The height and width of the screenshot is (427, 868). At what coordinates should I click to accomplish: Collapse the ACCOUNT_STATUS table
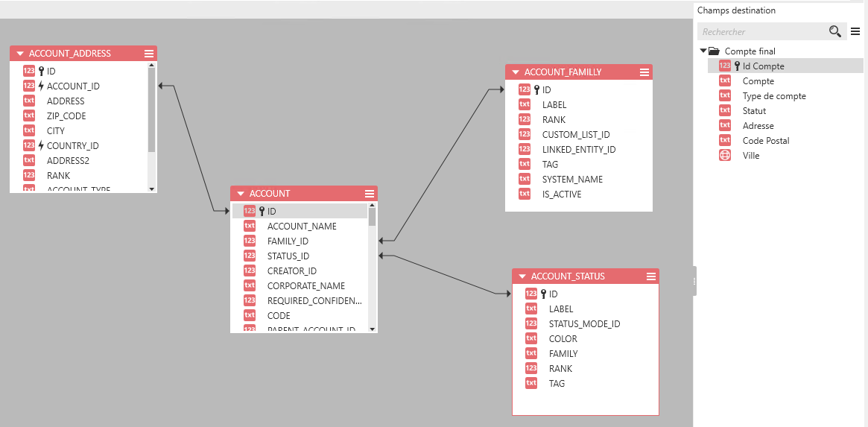point(522,276)
